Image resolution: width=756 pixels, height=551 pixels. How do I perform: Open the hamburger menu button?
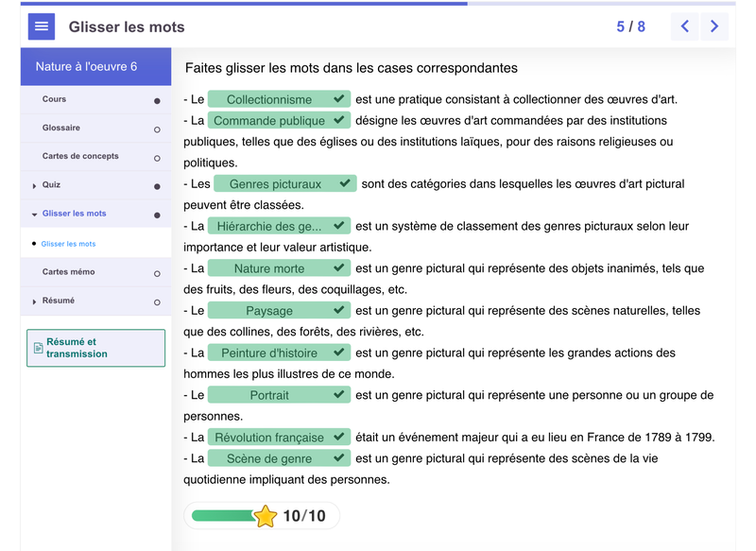(x=42, y=26)
